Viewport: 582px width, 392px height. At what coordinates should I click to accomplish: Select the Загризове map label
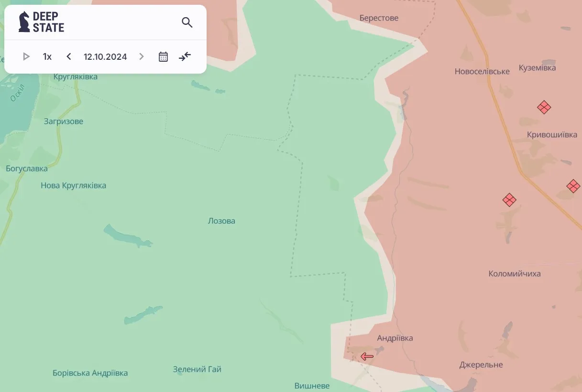pos(64,121)
